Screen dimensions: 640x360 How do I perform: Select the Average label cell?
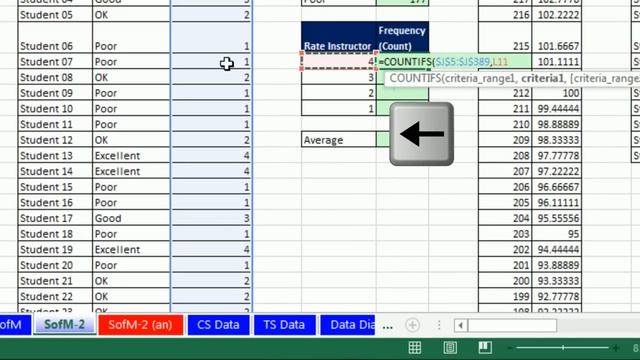(x=338, y=140)
